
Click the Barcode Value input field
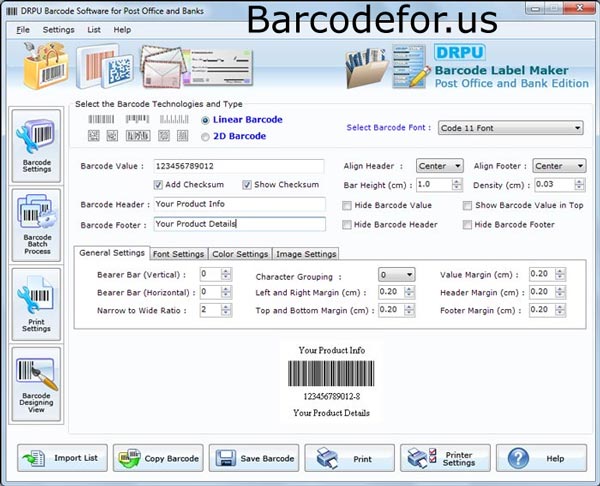point(239,166)
